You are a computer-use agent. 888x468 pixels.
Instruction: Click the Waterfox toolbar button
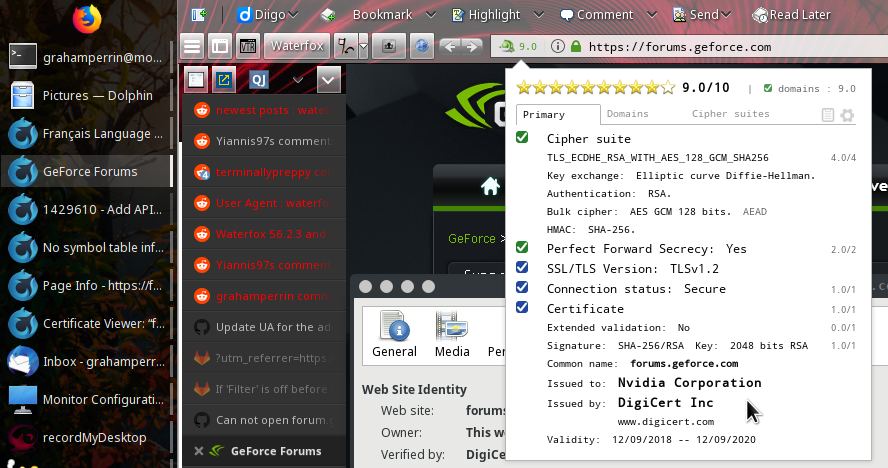click(297, 46)
